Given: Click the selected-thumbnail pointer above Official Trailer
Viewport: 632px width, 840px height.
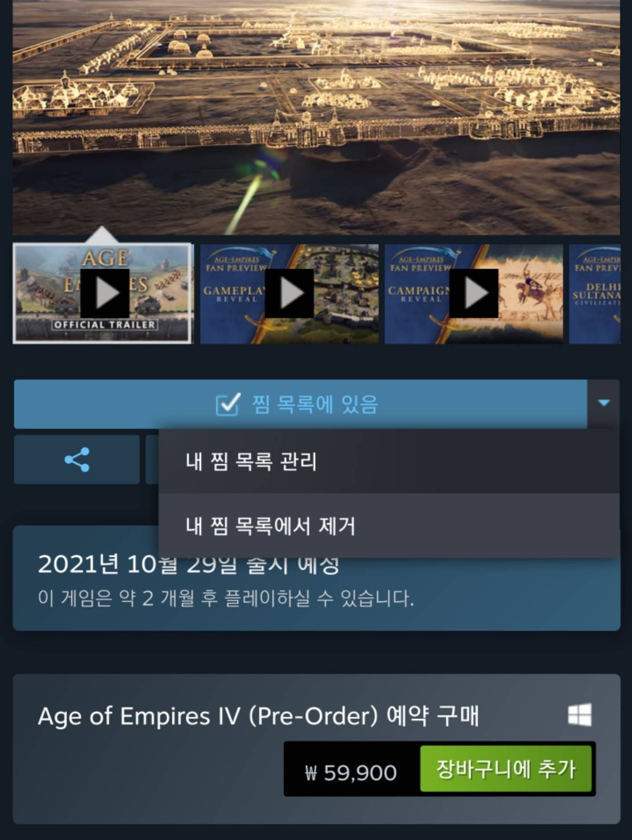Looking at the screenshot, I should pyautogui.click(x=102, y=235).
